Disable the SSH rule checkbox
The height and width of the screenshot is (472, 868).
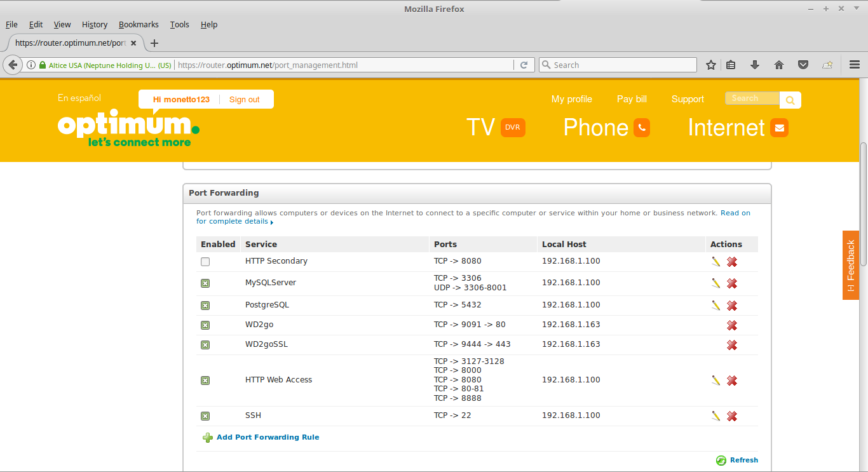coord(205,416)
